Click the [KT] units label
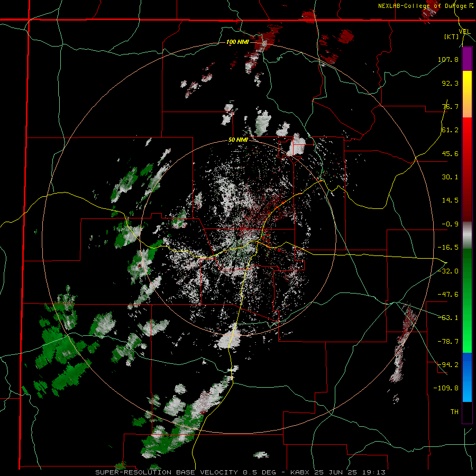 pyautogui.click(x=451, y=36)
